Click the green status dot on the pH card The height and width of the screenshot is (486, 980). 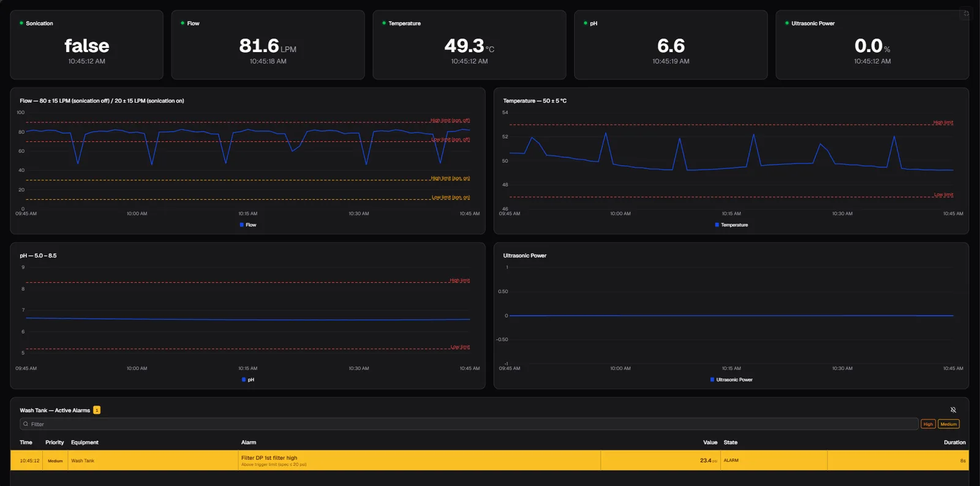point(586,23)
